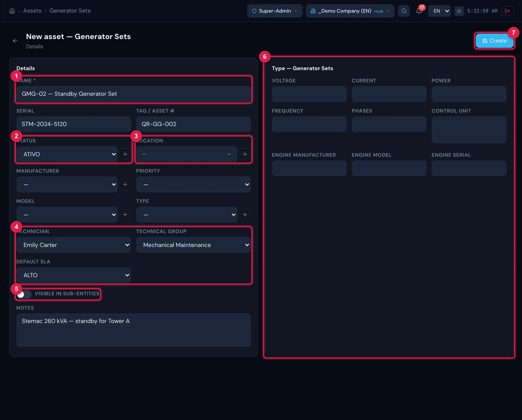Open the Location dropdown
522x420 pixels.
click(187, 154)
